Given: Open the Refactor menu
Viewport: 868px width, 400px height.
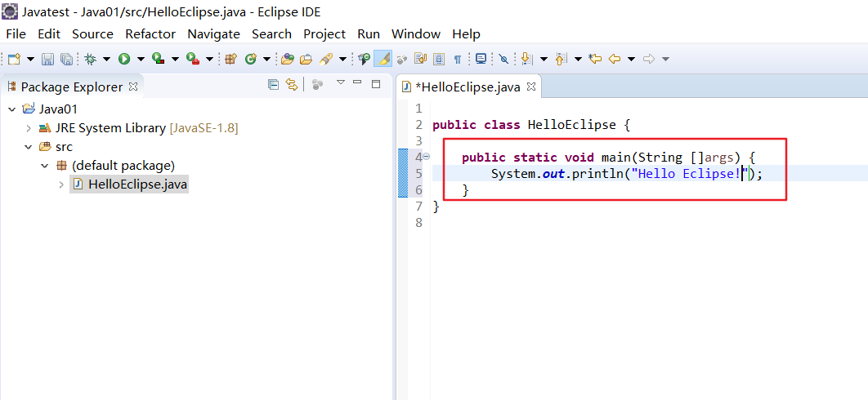Looking at the screenshot, I should pyautogui.click(x=150, y=33).
